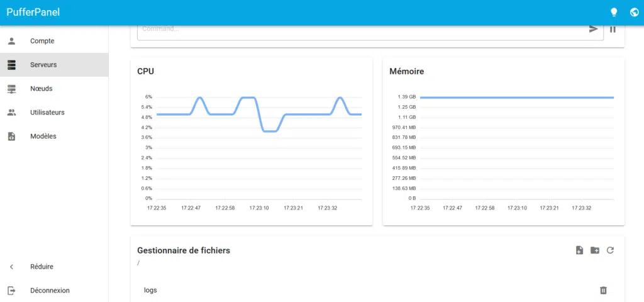
Task: Click the Mémoire chart heading
Action: pyautogui.click(x=407, y=72)
